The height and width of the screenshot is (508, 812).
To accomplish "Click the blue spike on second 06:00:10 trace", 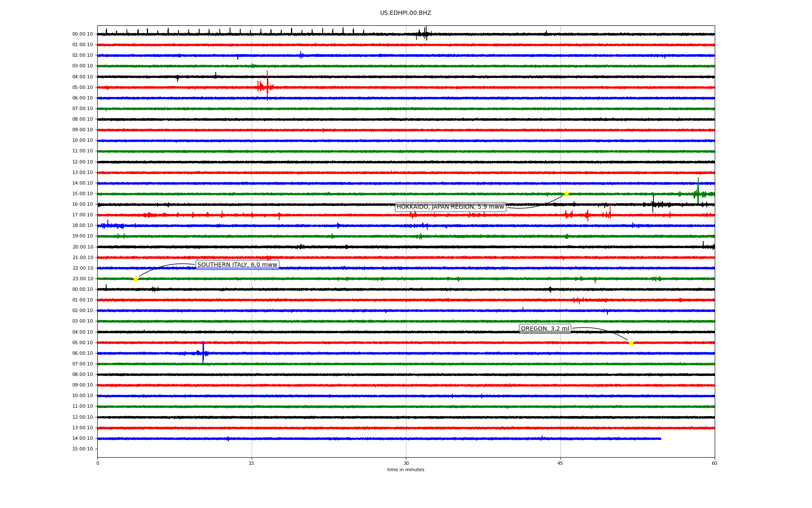I will (x=203, y=351).
